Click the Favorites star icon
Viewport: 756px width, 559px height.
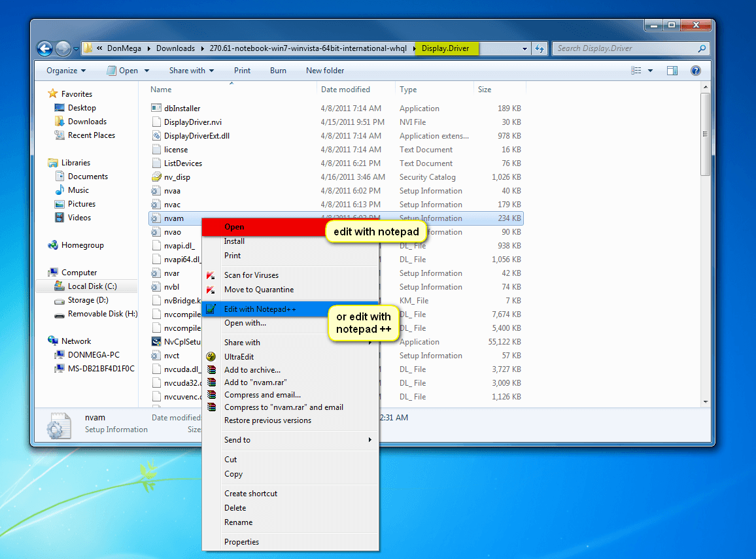(52, 93)
